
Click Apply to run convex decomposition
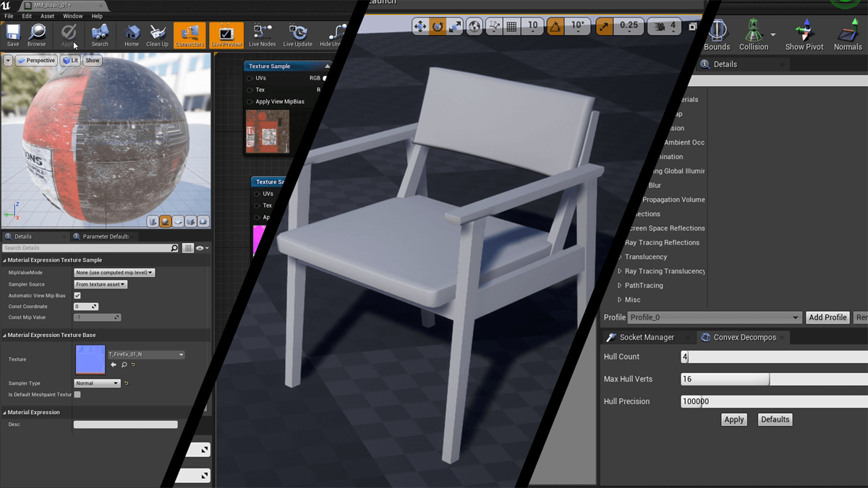pos(733,419)
